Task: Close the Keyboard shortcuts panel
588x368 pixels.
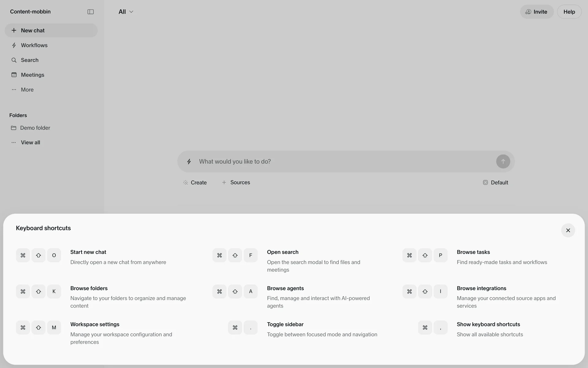Action: [x=568, y=230]
